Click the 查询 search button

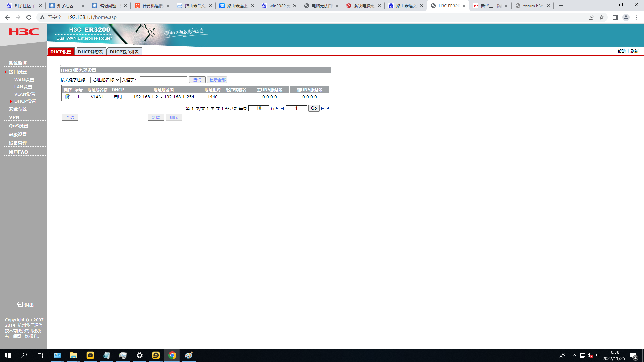pos(197,80)
